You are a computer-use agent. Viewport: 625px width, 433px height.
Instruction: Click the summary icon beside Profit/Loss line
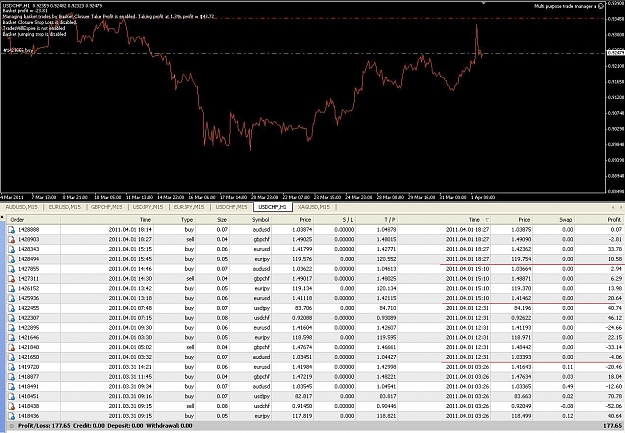coord(12,426)
